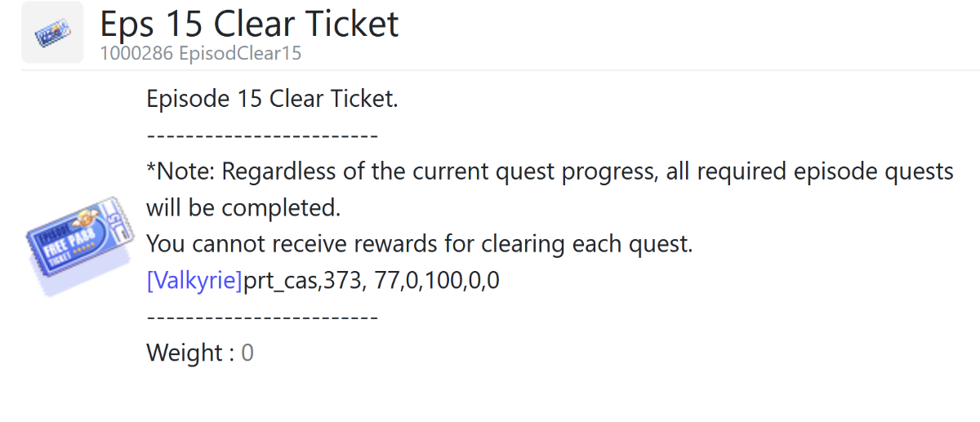Click the "will be completed." text line

[243, 208]
